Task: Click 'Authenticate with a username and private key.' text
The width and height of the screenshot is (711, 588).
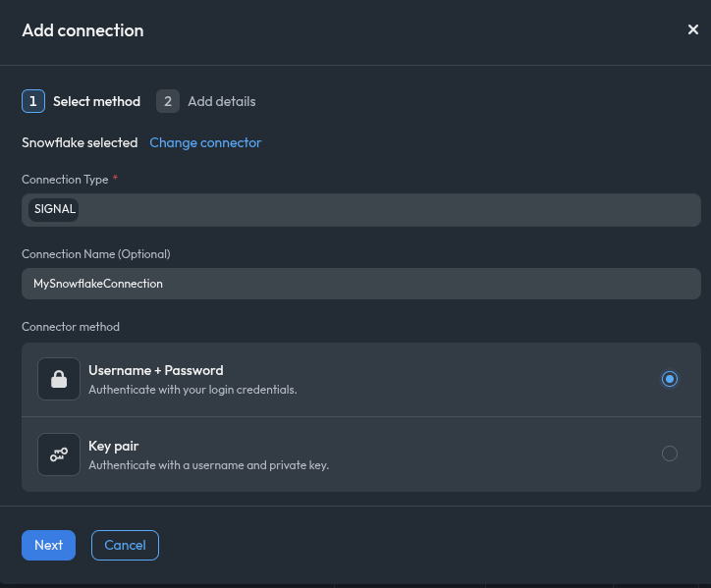Action: point(208,465)
